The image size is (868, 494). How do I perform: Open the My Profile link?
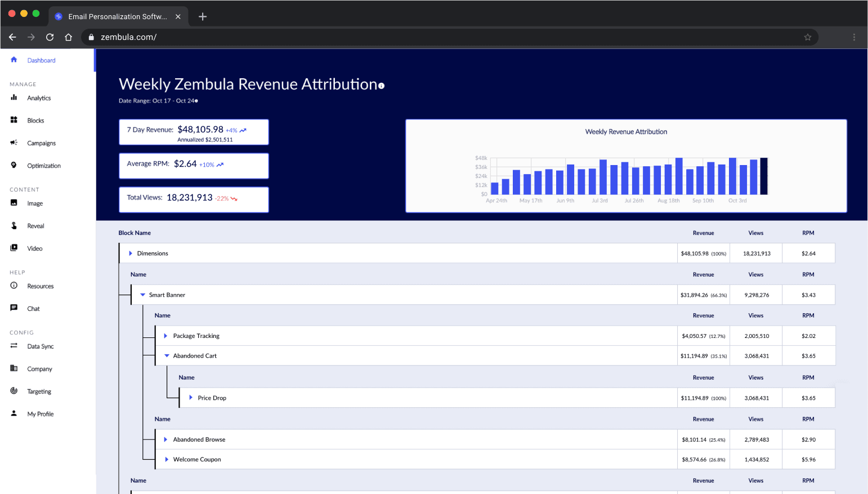click(x=41, y=414)
